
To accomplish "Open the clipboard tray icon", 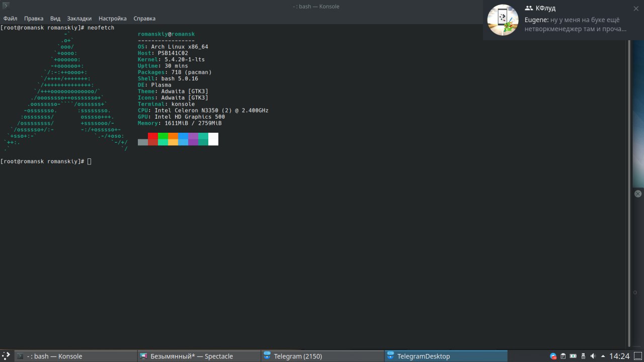I will pos(563,356).
